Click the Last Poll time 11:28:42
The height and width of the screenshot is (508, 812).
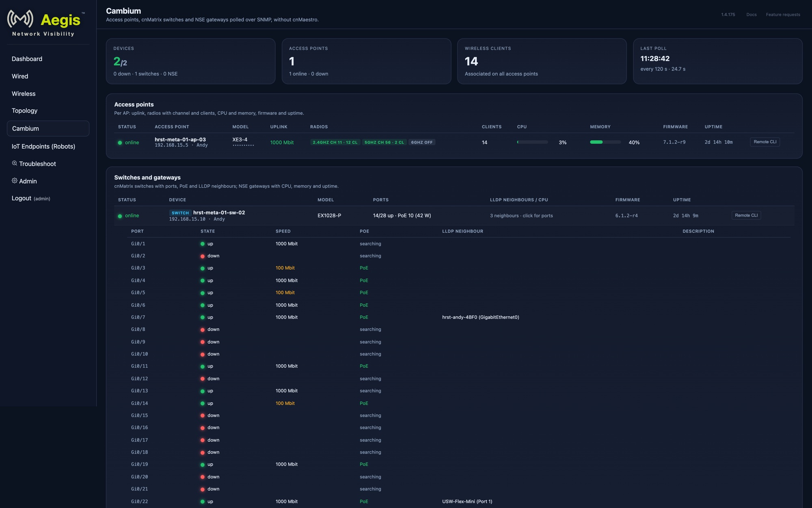tap(655, 59)
